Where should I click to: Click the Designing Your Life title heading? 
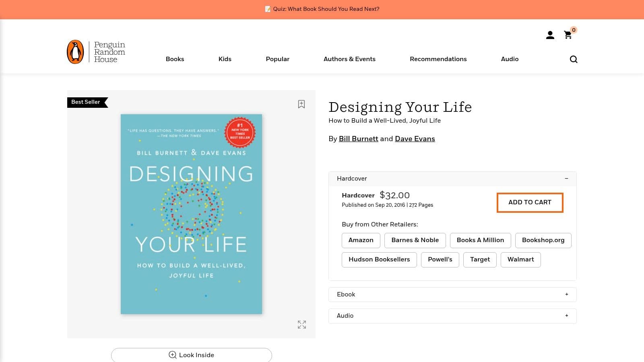click(400, 107)
